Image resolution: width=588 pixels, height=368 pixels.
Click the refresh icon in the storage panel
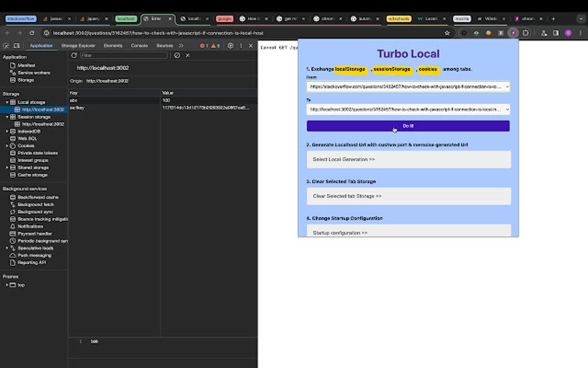coord(73,55)
